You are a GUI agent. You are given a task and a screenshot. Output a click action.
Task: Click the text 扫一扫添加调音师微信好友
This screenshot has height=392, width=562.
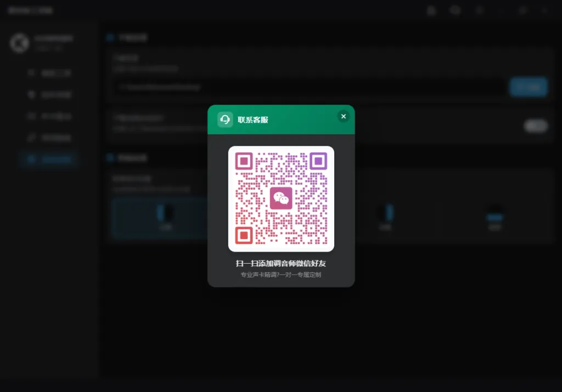click(x=280, y=264)
